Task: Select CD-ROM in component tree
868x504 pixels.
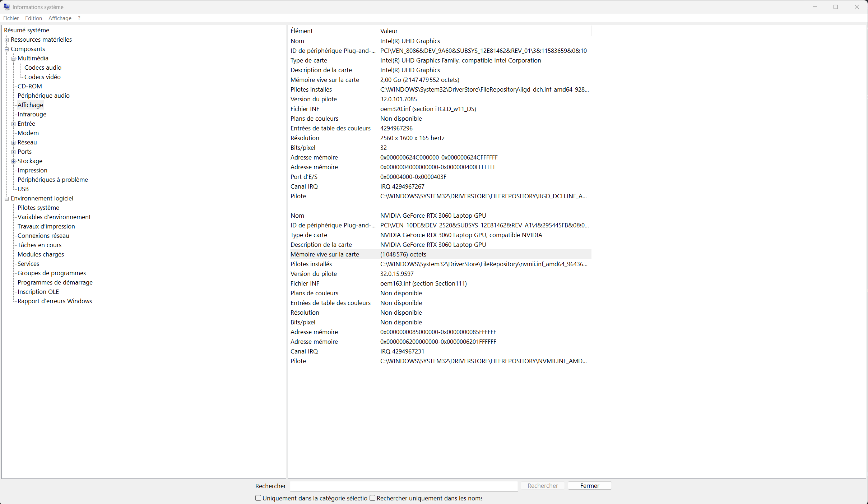Action: pos(30,86)
